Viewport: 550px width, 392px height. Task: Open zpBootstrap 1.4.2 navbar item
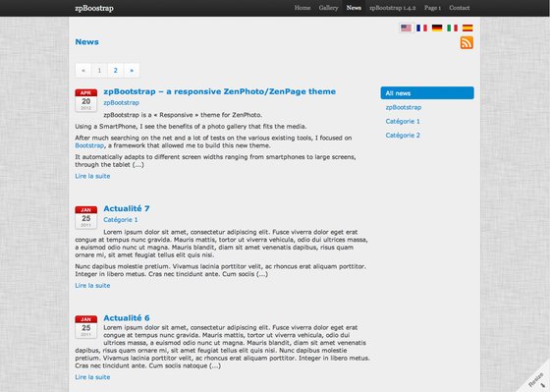[x=393, y=8]
